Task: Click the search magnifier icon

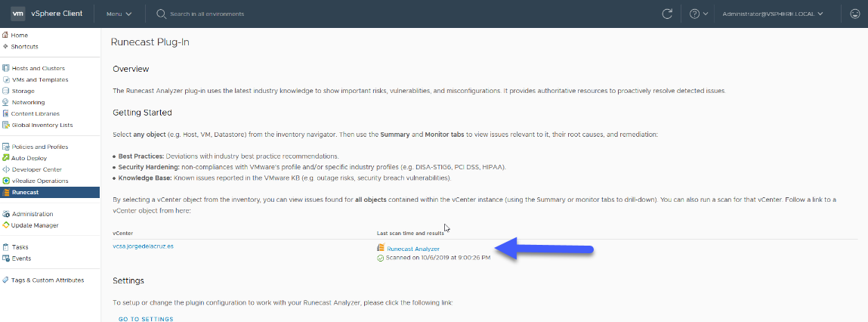Action: (161, 14)
